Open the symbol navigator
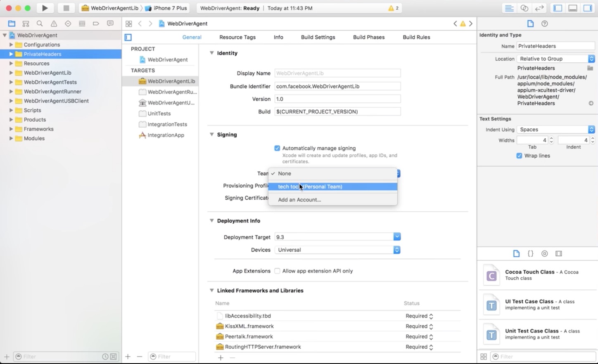Screen dimensions: 598x364 (26, 24)
